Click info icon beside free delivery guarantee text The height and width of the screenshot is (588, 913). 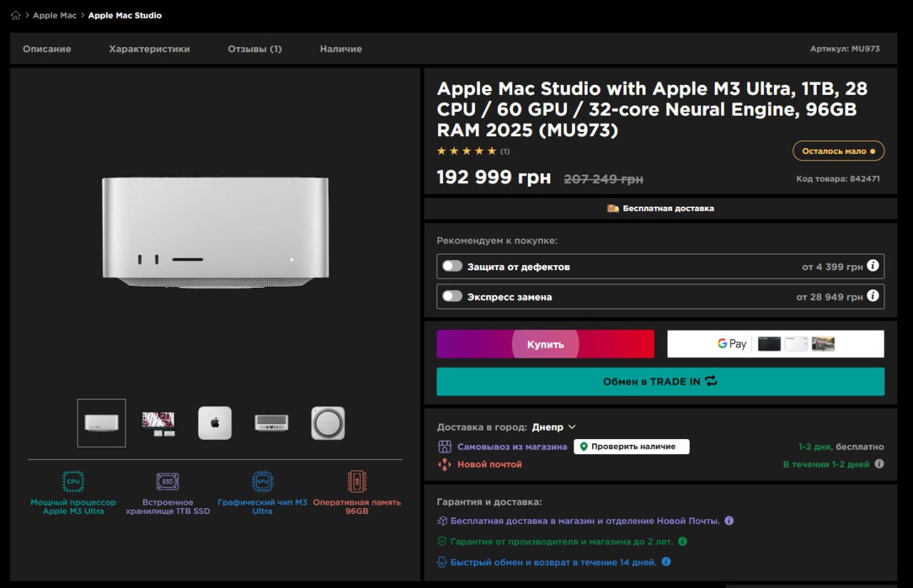coord(729,521)
